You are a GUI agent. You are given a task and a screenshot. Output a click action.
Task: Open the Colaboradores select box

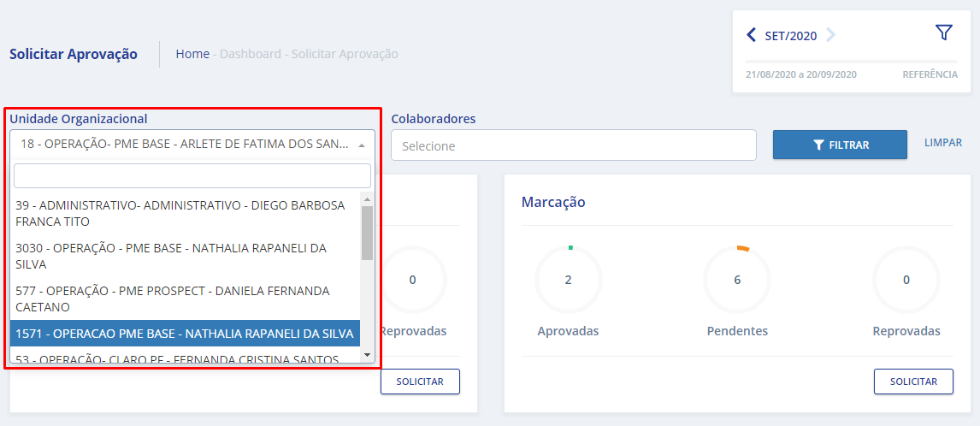pos(573,145)
